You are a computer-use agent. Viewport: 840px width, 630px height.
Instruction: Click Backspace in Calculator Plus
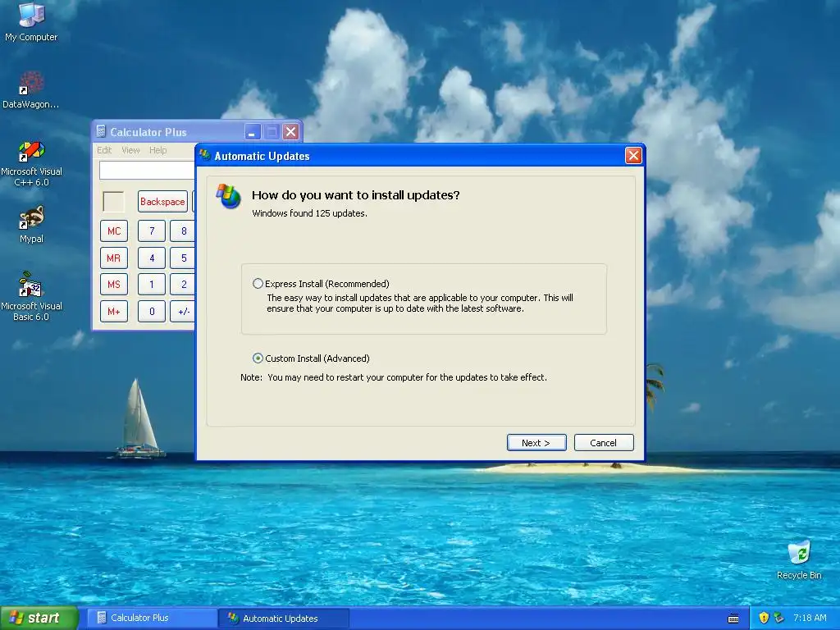[162, 202]
